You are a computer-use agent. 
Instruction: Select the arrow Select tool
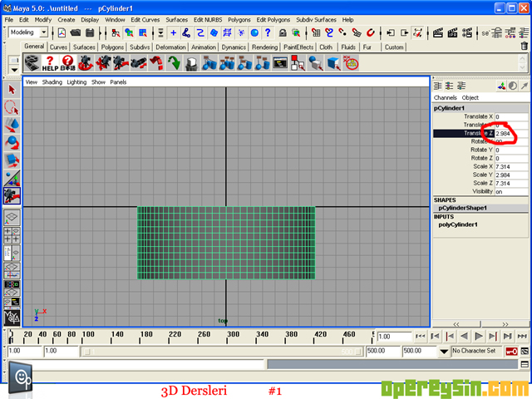pyautogui.click(x=12, y=90)
